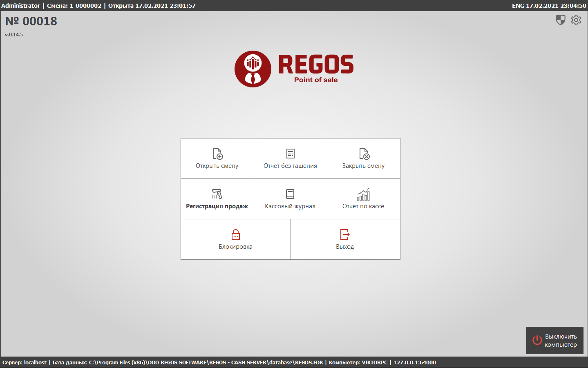588x368 pixels.
Task: Click the Кассовый журнал book icon
Action: pos(290,194)
